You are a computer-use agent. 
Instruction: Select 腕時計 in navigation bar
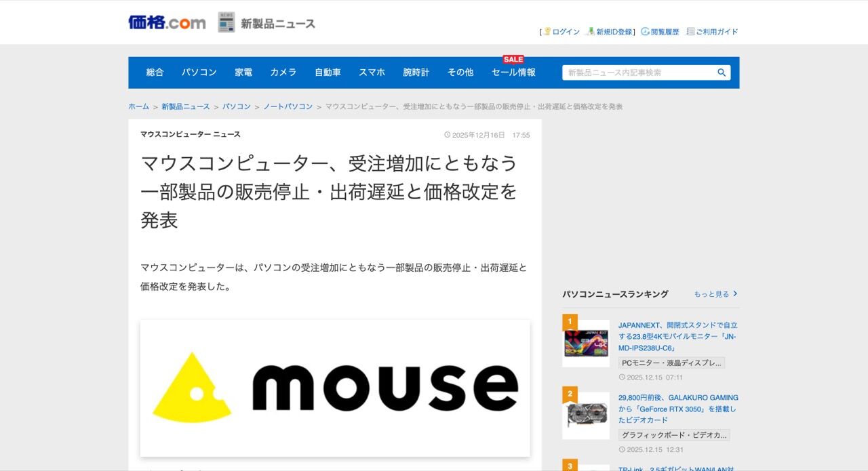416,73
